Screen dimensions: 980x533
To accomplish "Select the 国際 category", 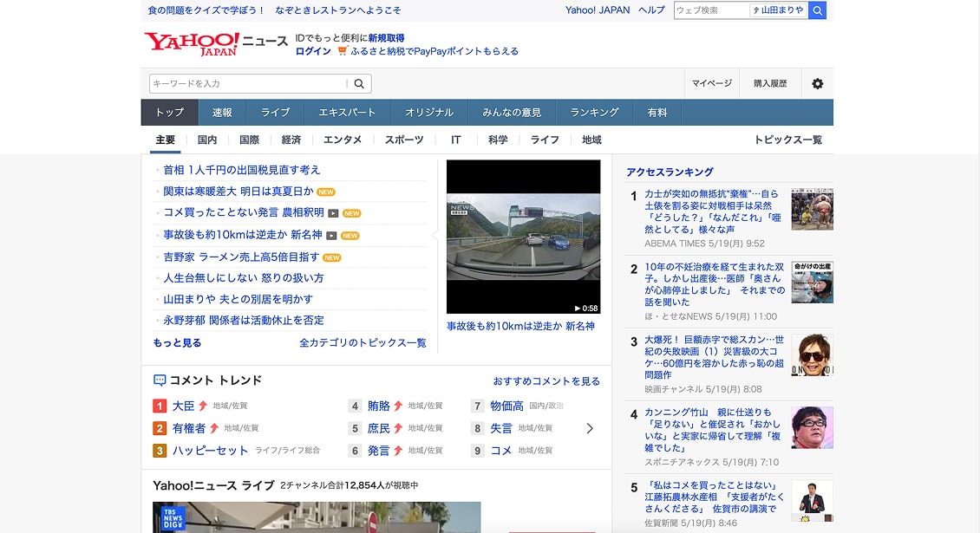I will (x=249, y=140).
